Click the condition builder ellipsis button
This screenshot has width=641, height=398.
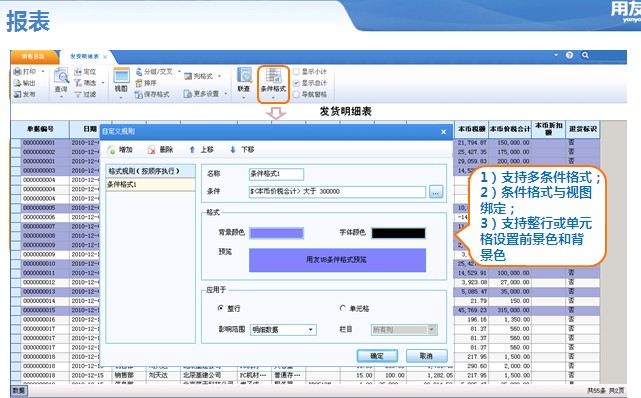coord(436,192)
